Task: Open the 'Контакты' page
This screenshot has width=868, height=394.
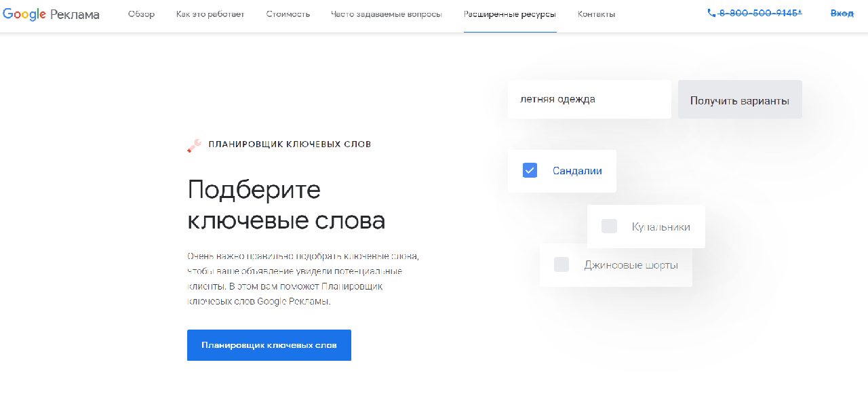Action: click(x=595, y=14)
